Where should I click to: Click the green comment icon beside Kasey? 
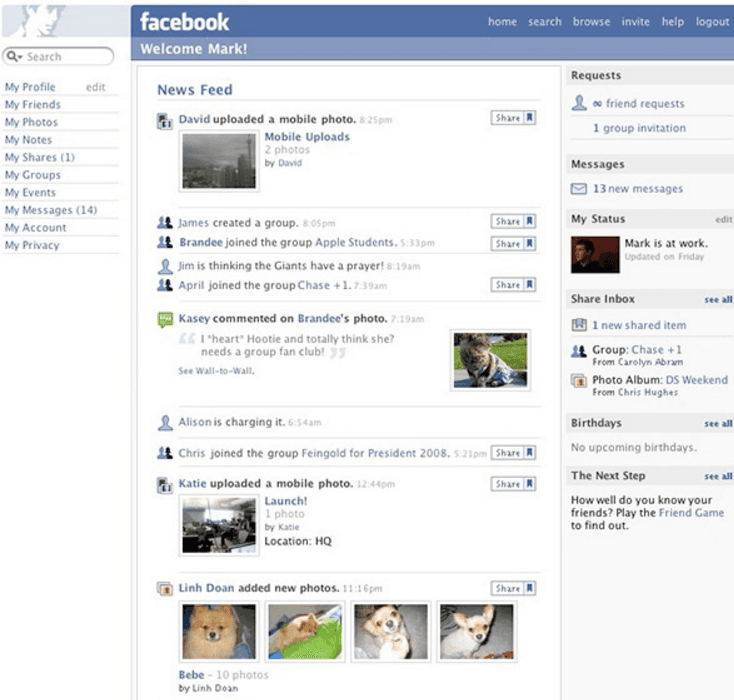coord(165,319)
